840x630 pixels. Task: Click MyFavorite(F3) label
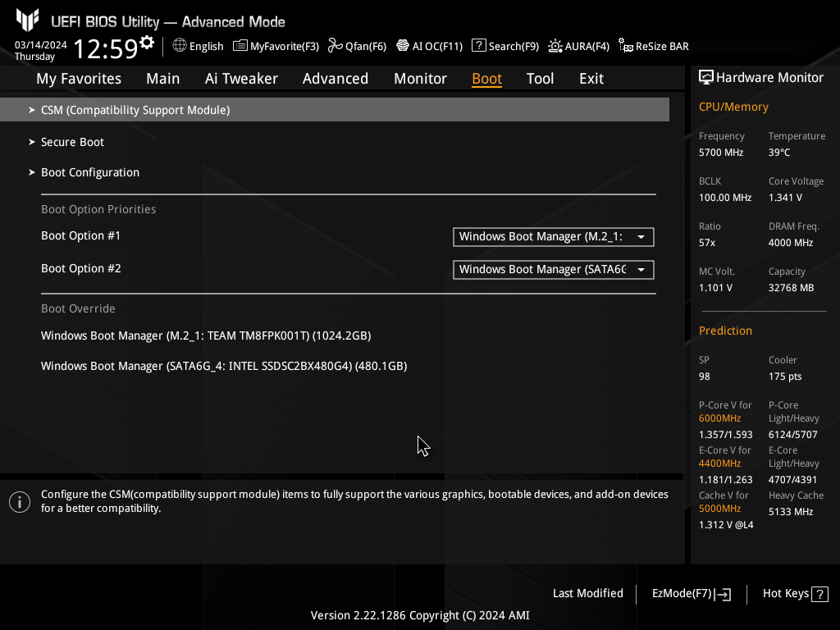coord(285,47)
